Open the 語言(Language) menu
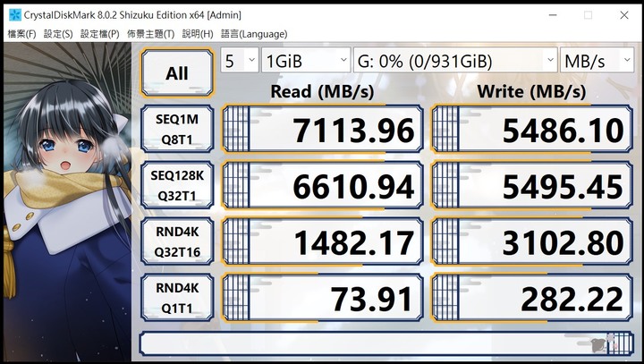 (254, 34)
